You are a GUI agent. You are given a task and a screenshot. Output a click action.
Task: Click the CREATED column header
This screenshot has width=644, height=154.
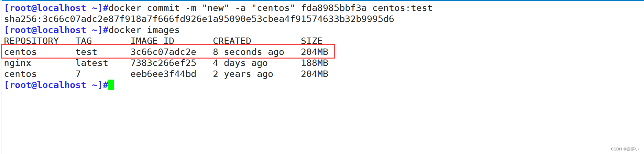pyautogui.click(x=232, y=41)
